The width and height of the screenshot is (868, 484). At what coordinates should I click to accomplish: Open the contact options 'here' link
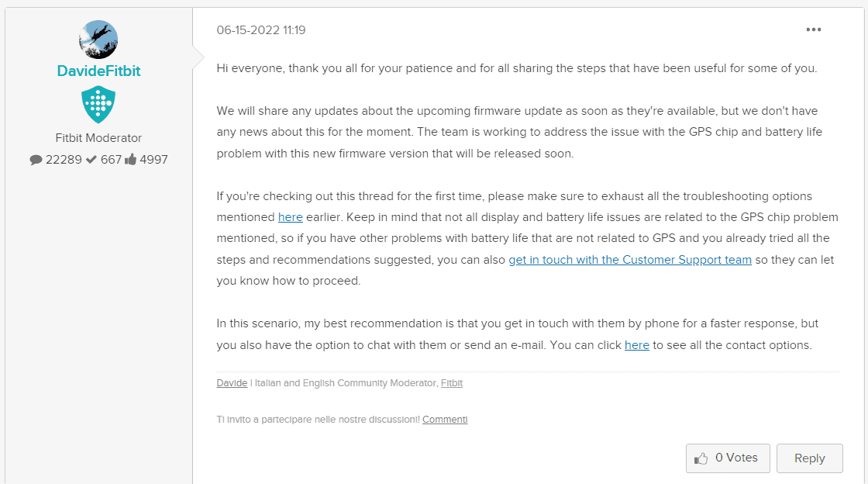(x=637, y=344)
